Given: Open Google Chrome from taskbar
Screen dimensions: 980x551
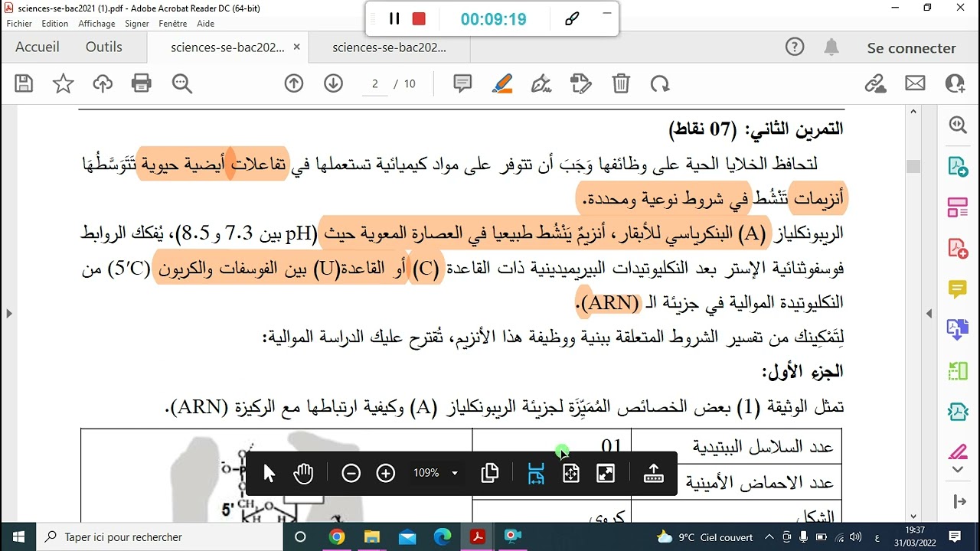Looking at the screenshot, I should pyautogui.click(x=336, y=536).
